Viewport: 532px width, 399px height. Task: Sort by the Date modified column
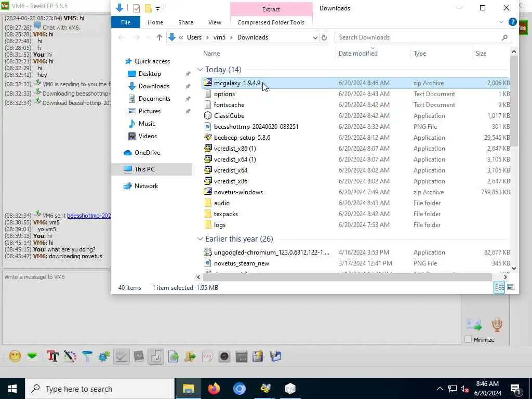pos(358,54)
